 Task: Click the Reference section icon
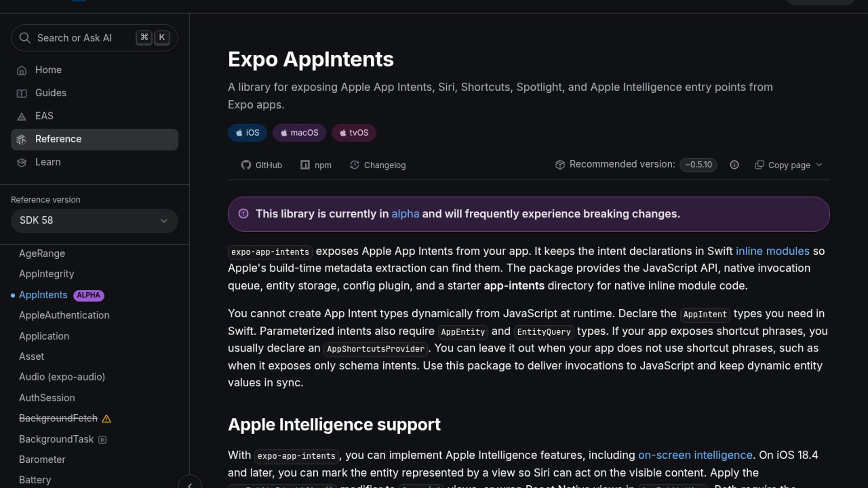click(x=22, y=140)
